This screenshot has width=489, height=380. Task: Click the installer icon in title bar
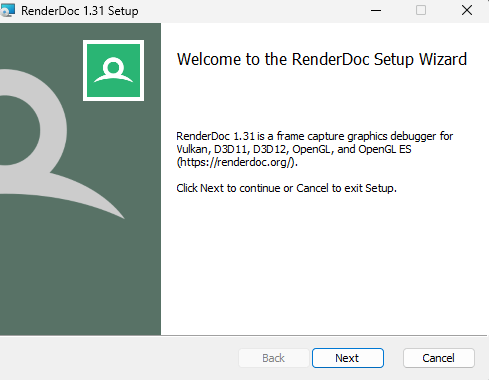click(x=8, y=10)
